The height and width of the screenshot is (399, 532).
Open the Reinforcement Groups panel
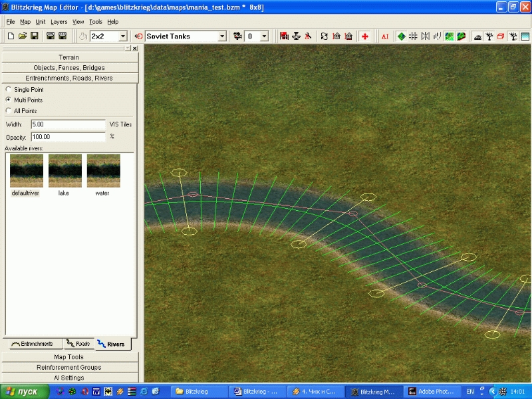pos(69,367)
